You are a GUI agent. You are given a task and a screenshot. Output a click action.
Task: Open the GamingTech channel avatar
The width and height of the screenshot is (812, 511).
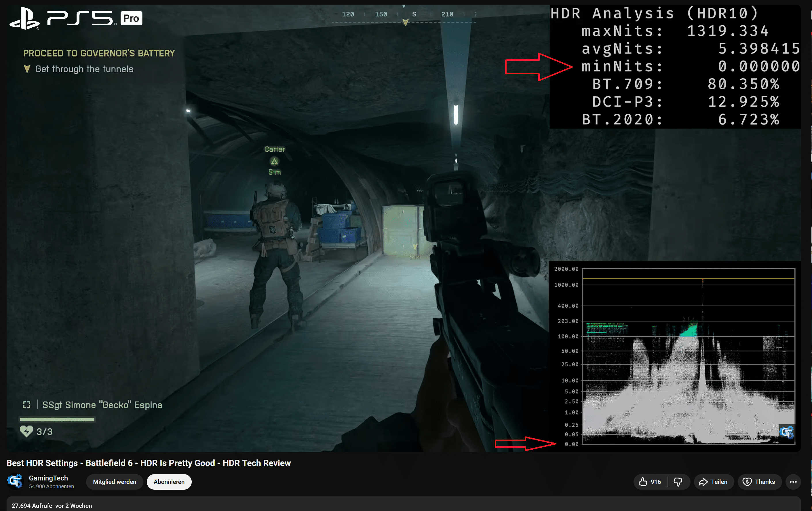[x=15, y=481]
